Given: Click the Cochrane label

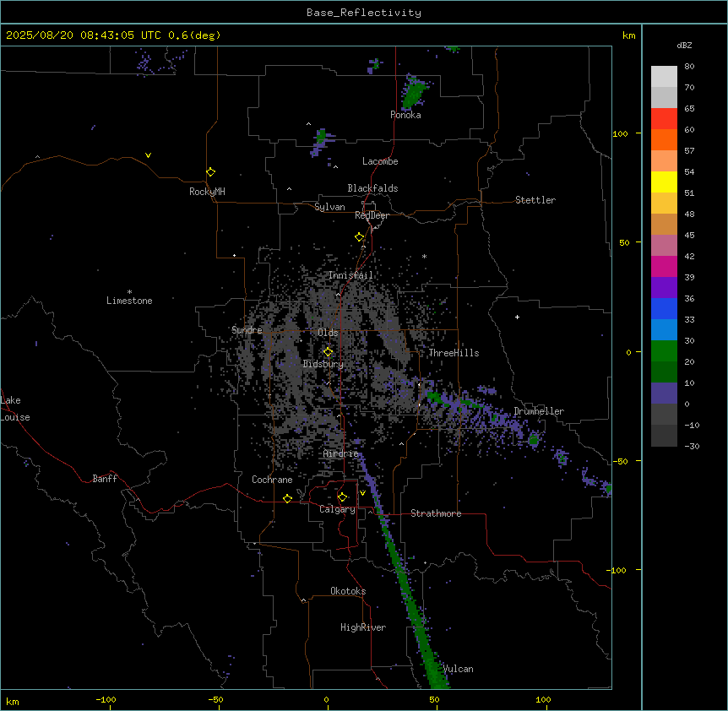Looking at the screenshot, I should (x=272, y=480).
